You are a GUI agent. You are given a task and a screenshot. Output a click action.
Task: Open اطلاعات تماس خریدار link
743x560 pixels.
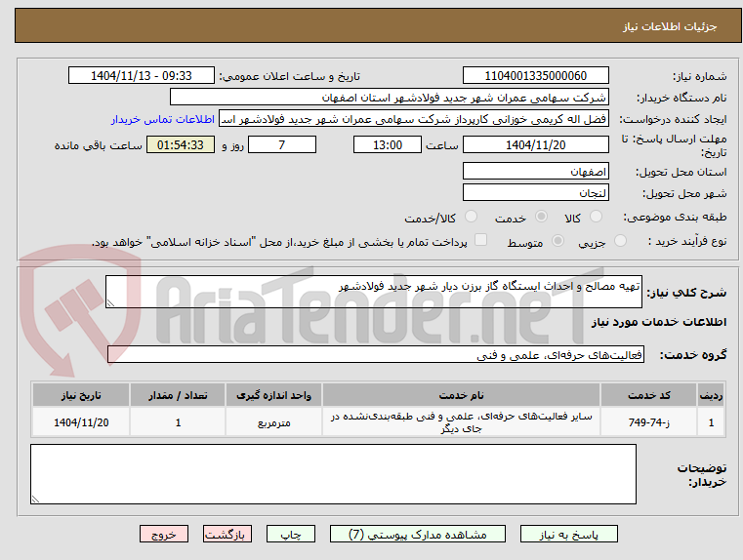coord(163,119)
